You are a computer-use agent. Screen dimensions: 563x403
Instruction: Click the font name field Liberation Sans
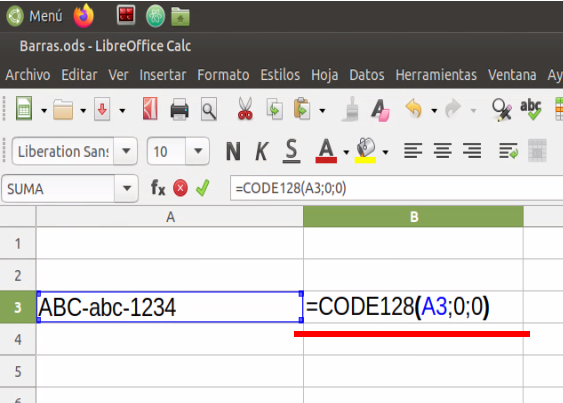[x=63, y=152]
